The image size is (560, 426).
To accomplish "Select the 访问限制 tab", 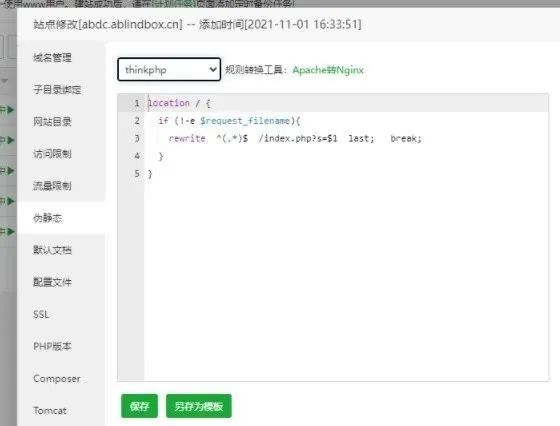I will pyautogui.click(x=52, y=154).
